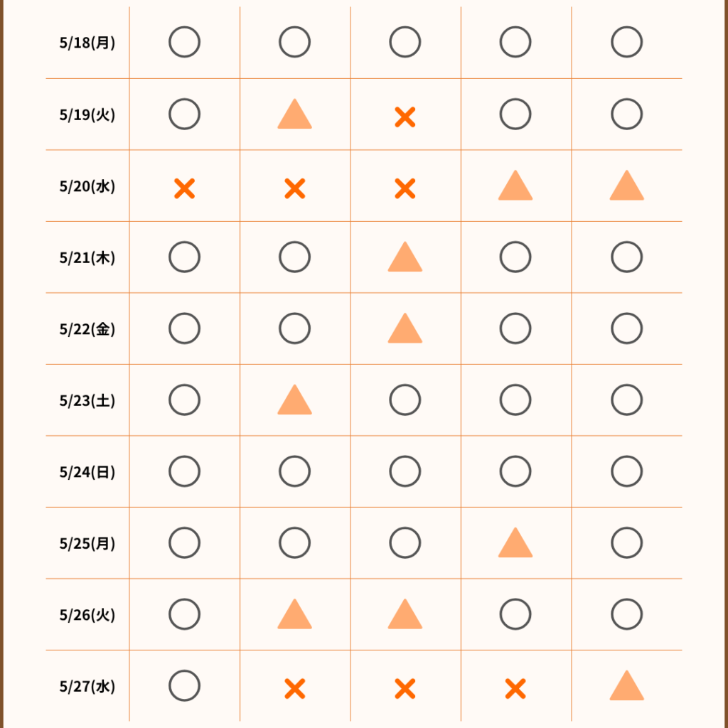Click the 5/22(金) date label
The height and width of the screenshot is (728, 728).
click(x=87, y=329)
